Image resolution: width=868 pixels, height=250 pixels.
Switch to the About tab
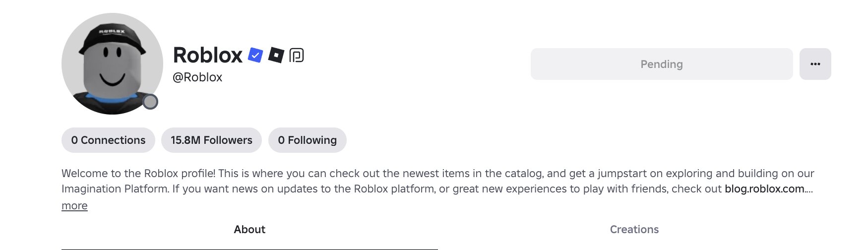click(x=249, y=230)
